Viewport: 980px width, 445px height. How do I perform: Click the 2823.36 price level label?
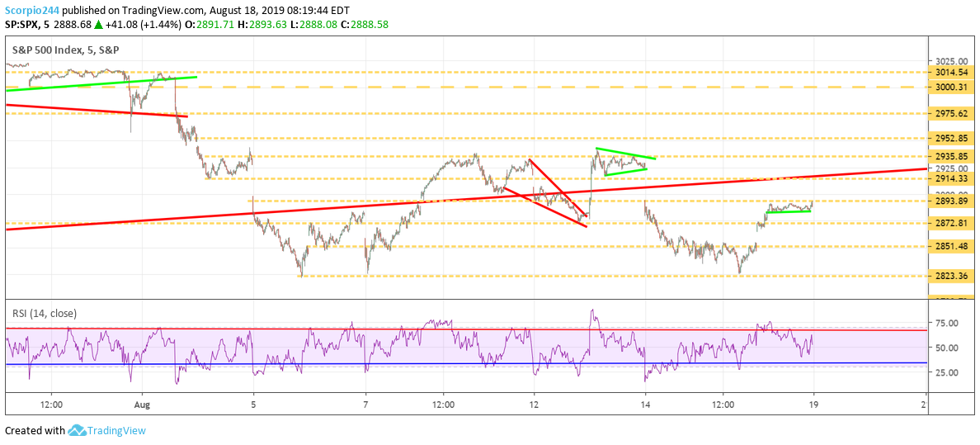point(953,276)
